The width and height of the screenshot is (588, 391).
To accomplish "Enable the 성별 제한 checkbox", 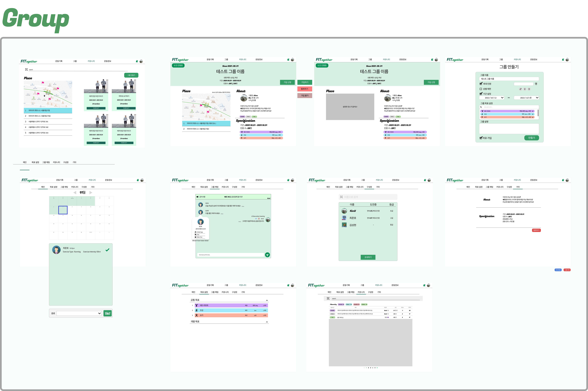I will 481,89.
